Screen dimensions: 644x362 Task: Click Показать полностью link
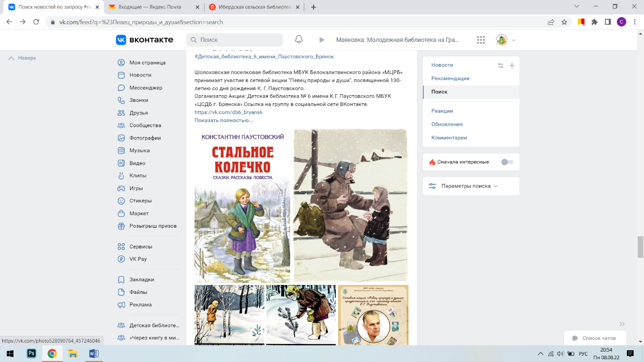(224, 120)
